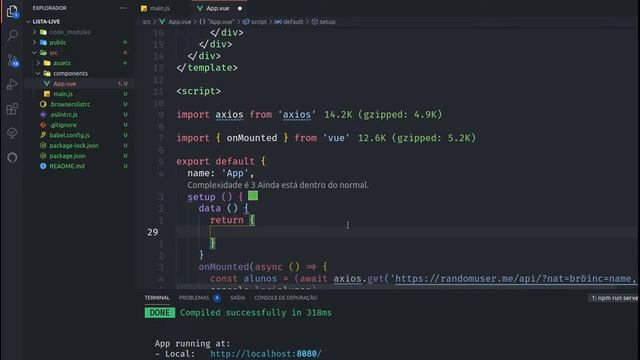Click the script breadcrumb segment
640x360 pixels.
click(258, 22)
